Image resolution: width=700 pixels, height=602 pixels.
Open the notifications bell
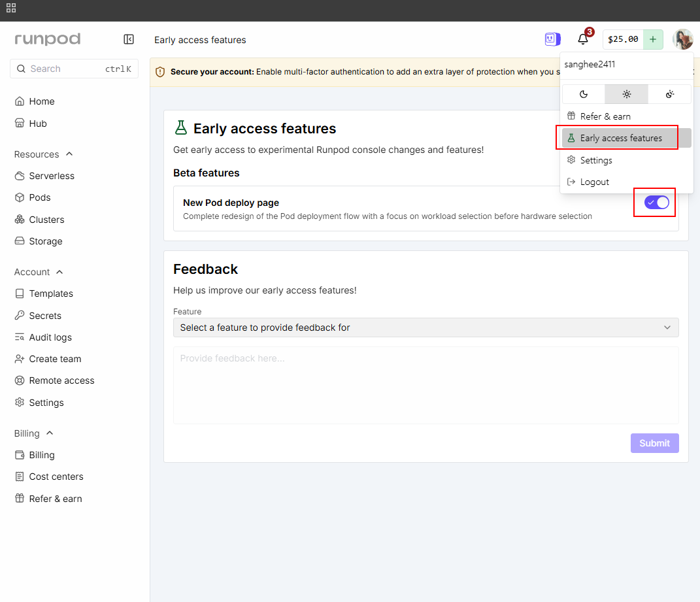pyautogui.click(x=583, y=39)
